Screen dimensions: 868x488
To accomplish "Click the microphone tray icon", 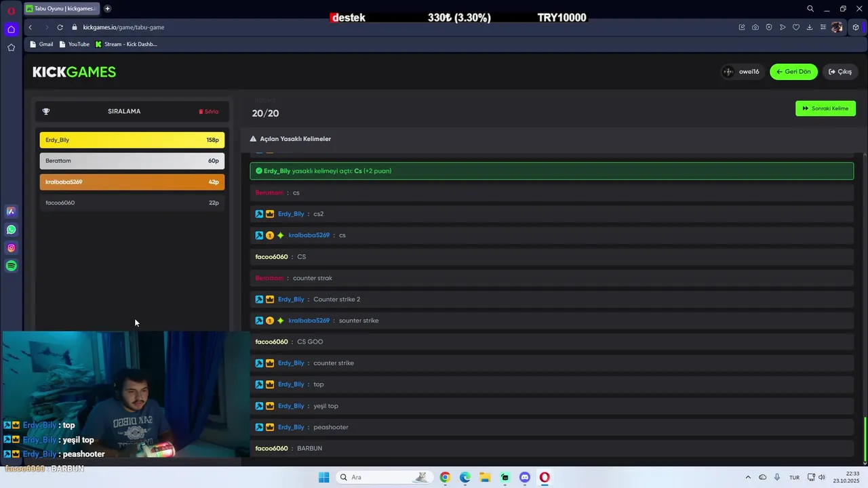I will [777, 477].
